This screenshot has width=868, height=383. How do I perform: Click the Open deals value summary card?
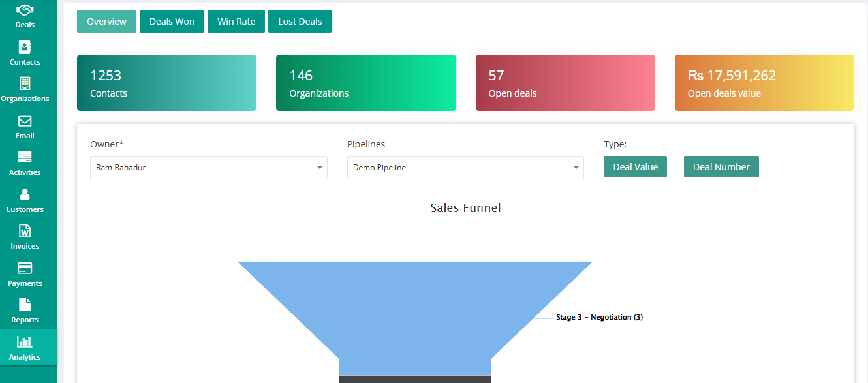click(764, 83)
